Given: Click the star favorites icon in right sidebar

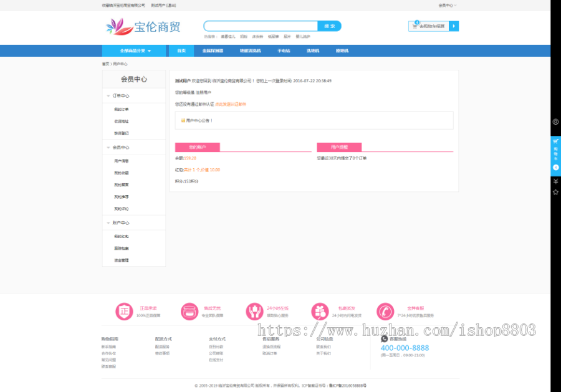Looking at the screenshot, I should click(x=555, y=192).
